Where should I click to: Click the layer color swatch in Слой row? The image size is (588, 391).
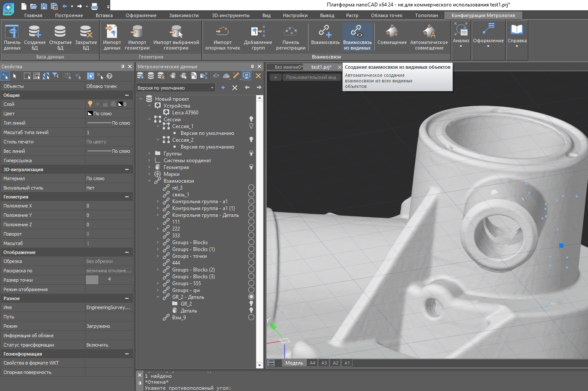[120, 104]
